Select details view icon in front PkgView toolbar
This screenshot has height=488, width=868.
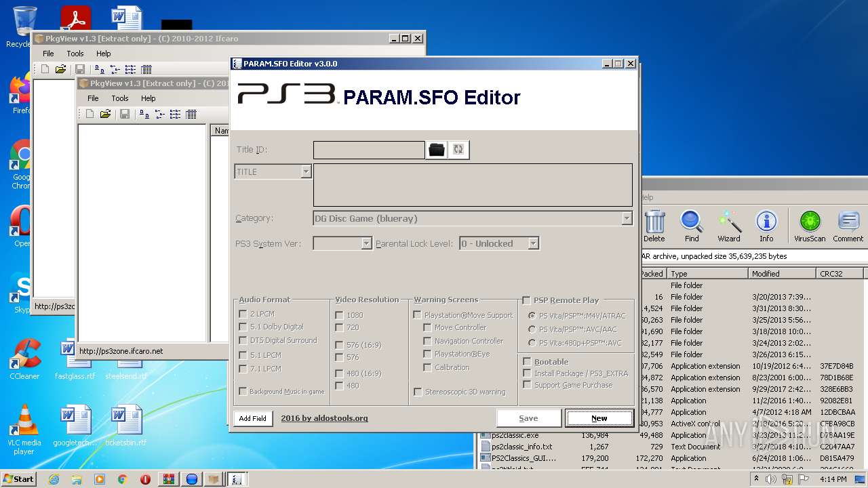[x=191, y=114]
